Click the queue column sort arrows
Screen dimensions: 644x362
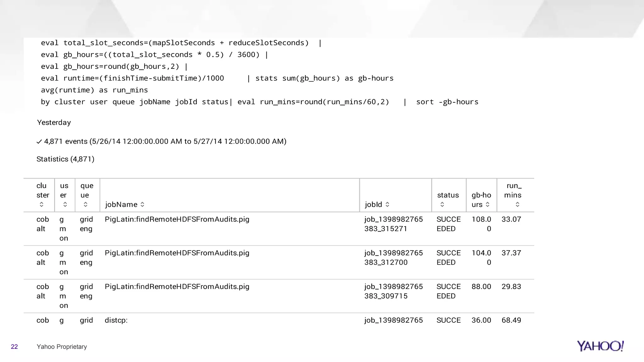point(86,205)
